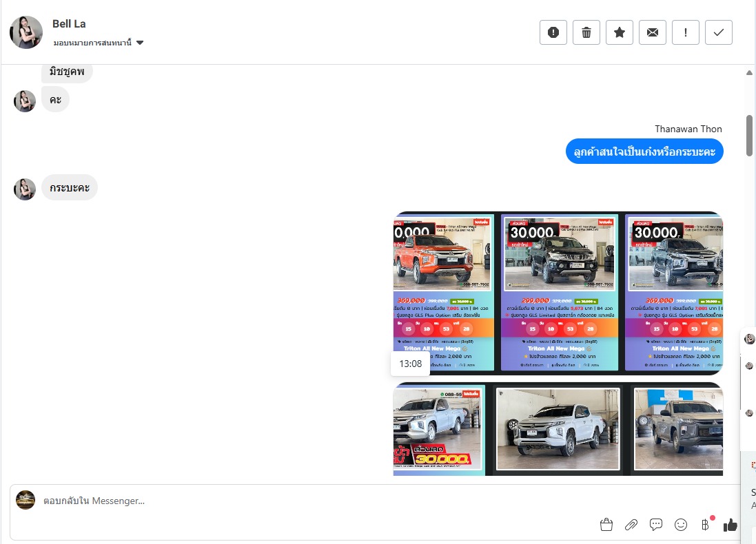Open the black Triton 209,000 ad image
The height and width of the screenshot is (544, 756).
click(559, 293)
